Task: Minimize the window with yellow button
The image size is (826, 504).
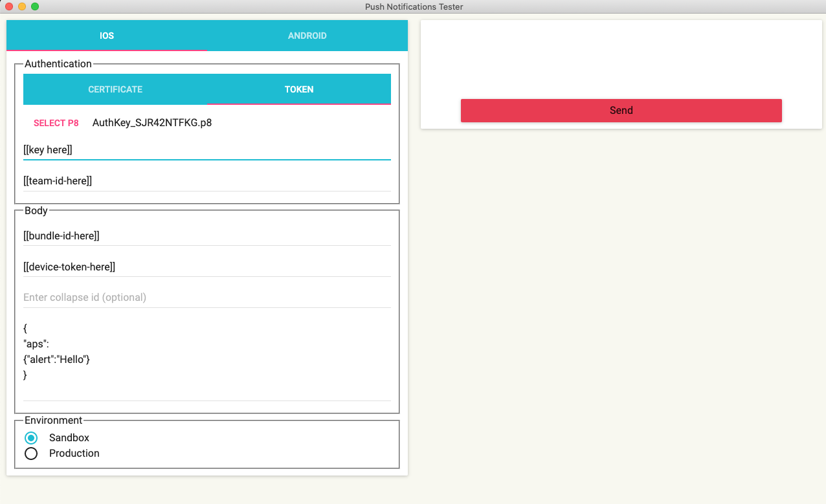Action: (x=22, y=6)
